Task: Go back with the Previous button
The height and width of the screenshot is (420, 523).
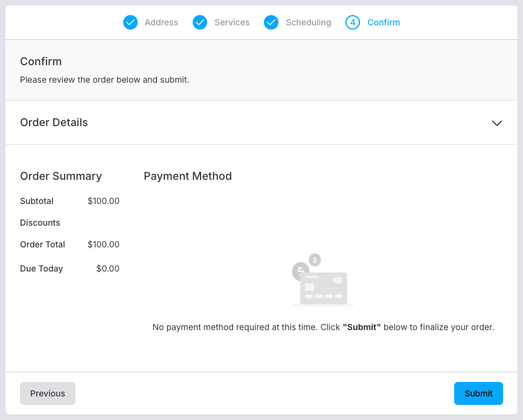Action: [x=48, y=393]
